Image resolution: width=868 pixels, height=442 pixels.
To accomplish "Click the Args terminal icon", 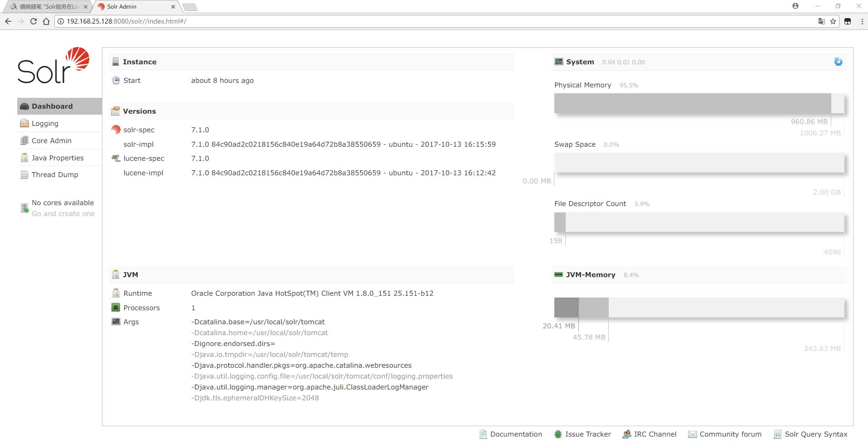I will 116,322.
